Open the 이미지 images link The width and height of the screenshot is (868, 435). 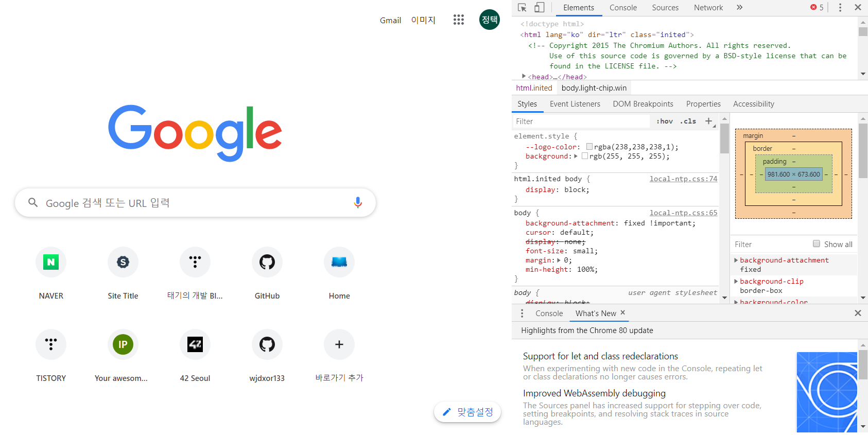coord(423,20)
